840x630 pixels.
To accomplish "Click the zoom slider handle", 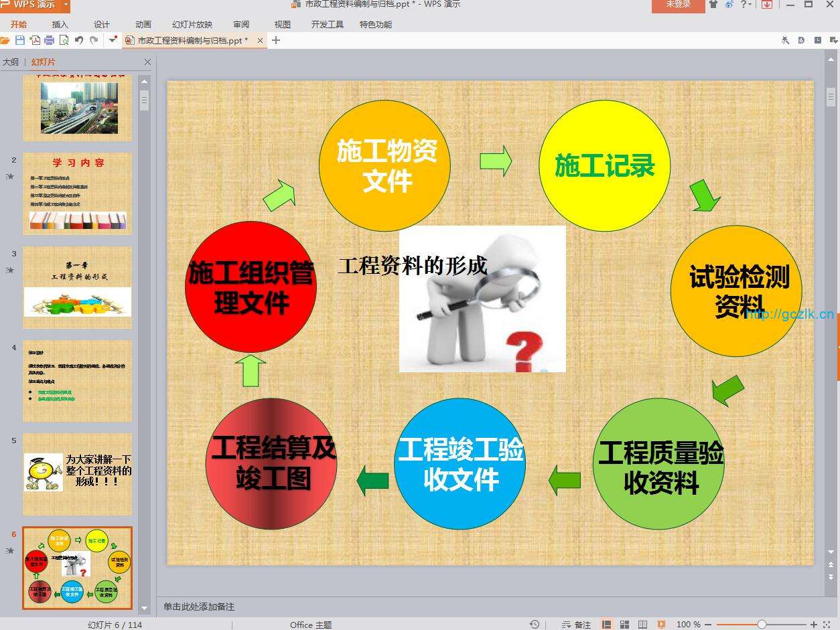I will [x=762, y=625].
